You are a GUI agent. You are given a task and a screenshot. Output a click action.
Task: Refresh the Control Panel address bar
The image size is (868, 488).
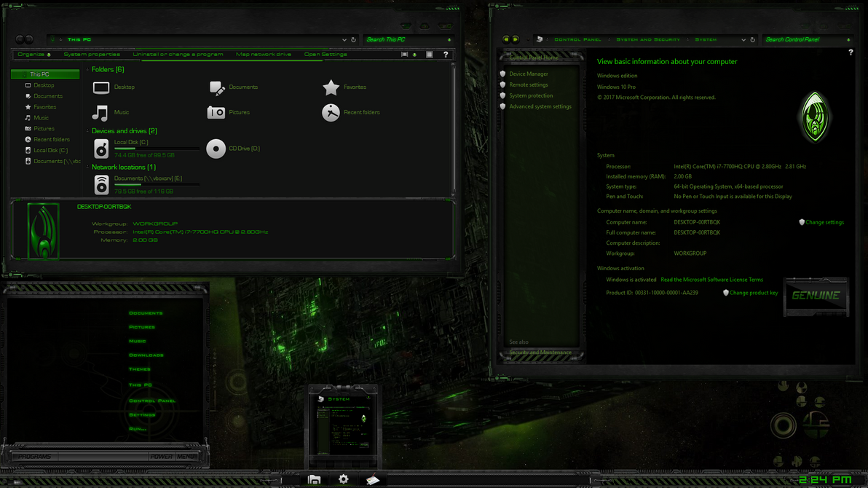point(753,40)
